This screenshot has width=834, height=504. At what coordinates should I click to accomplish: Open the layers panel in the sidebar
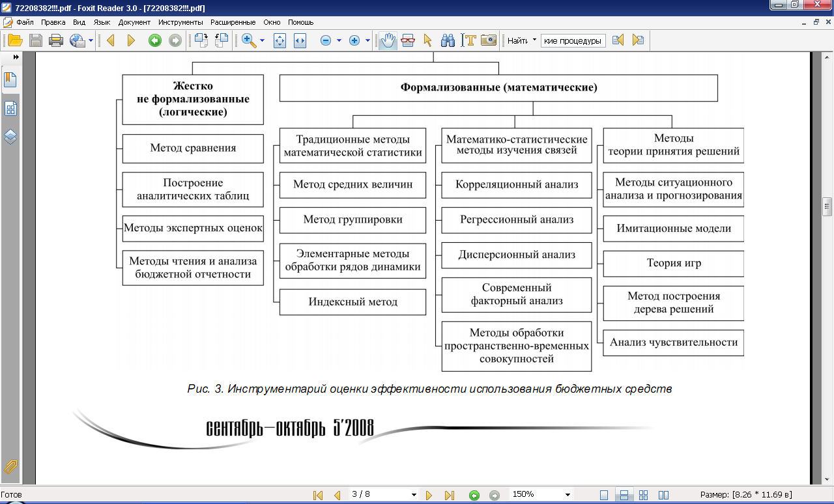[x=10, y=137]
